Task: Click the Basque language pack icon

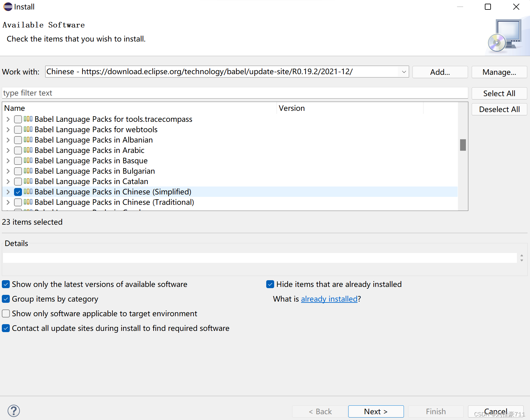Action: [28, 160]
